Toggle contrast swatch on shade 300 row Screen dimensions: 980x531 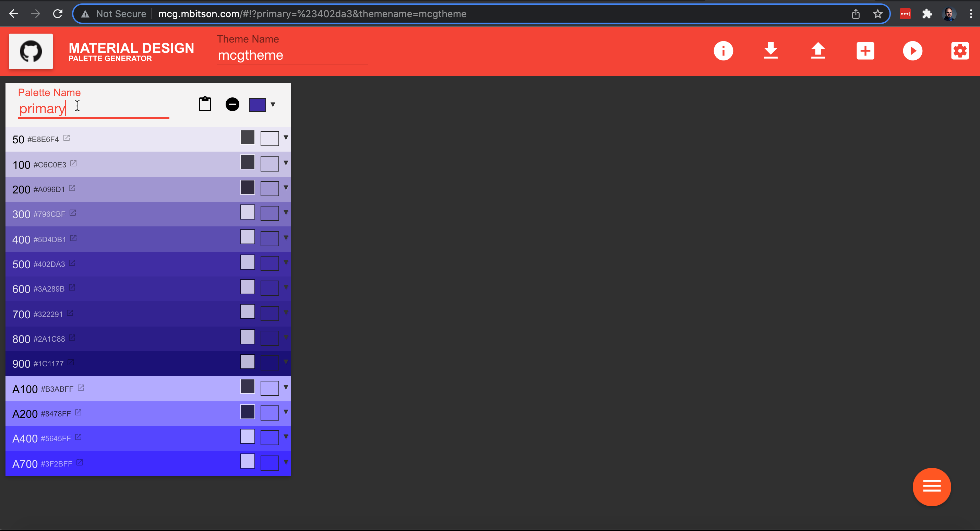(x=247, y=212)
